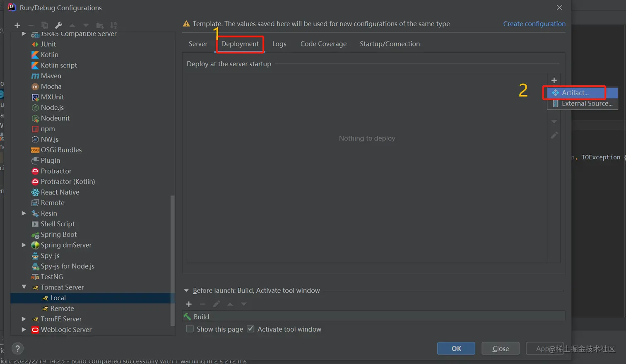This screenshot has width=626, height=364.
Task: Click the move down arrow in deployment panel
Action: 554,121
